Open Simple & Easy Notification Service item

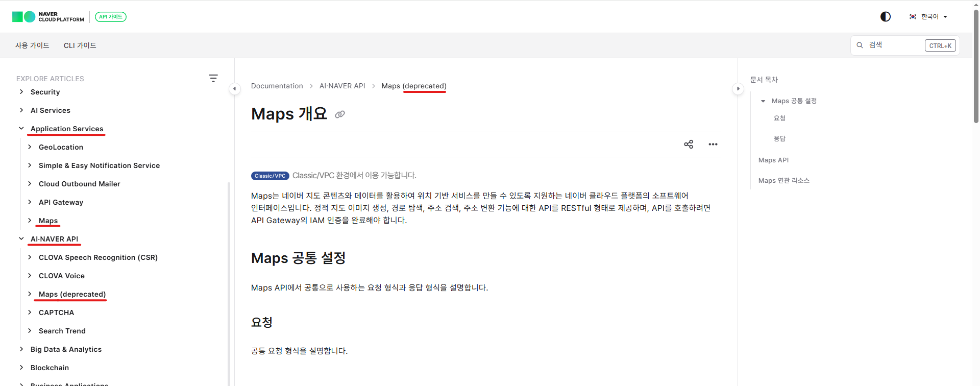pos(100,165)
